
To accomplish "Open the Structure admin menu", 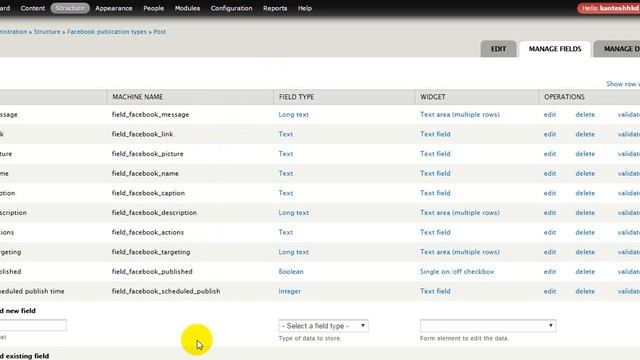I will (70, 8).
